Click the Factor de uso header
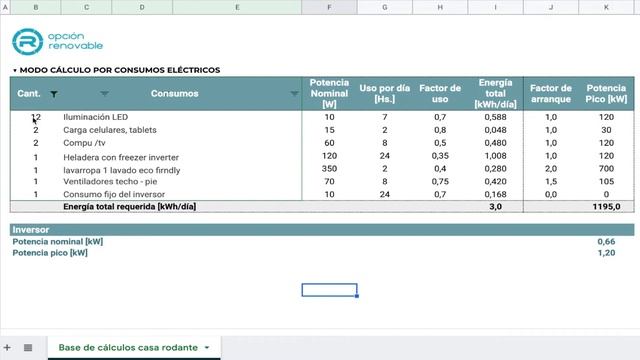640x360 pixels. coord(440,93)
